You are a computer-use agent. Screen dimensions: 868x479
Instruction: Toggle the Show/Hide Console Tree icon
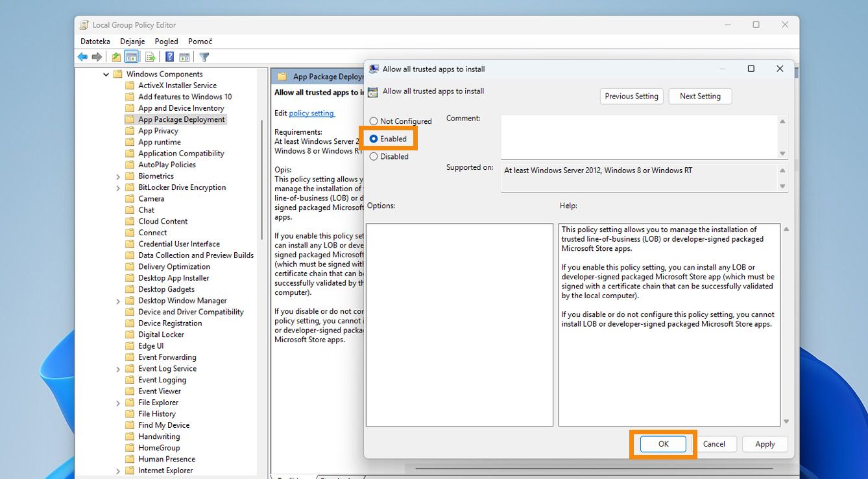[x=131, y=57]
